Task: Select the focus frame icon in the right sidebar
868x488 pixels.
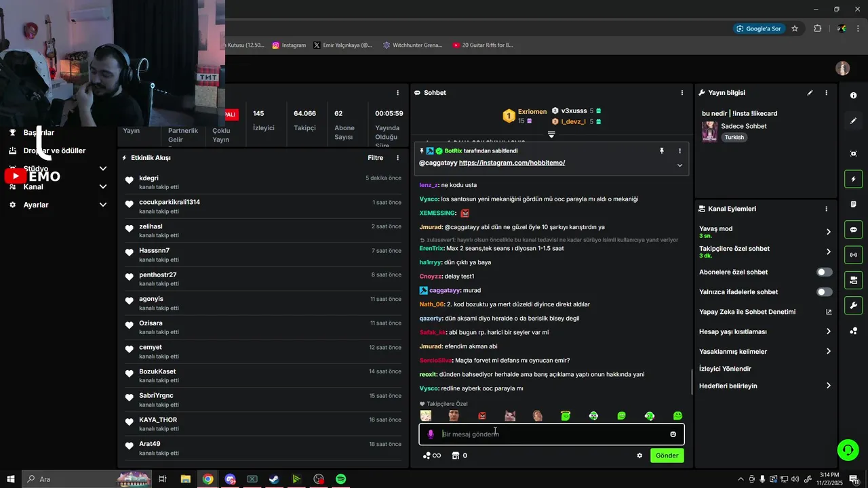Action: click(x=854, y=154)
